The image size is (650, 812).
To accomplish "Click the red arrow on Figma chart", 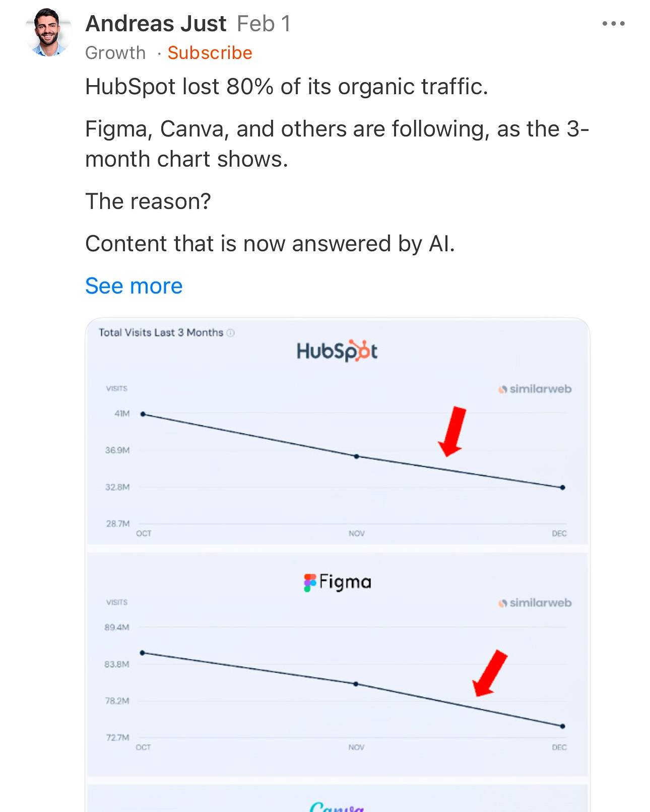I will click(489, 673).
